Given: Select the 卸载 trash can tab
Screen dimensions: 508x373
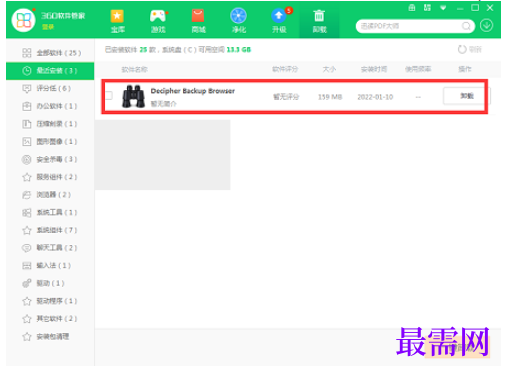Looking at the screenshot, I should coord(319,21).
